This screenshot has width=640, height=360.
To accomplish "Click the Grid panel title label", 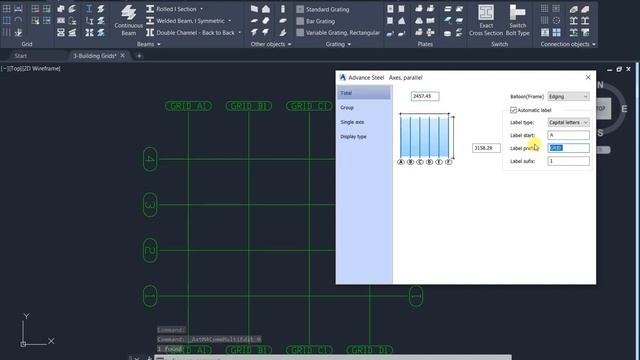I will click(x=27, y=44).
